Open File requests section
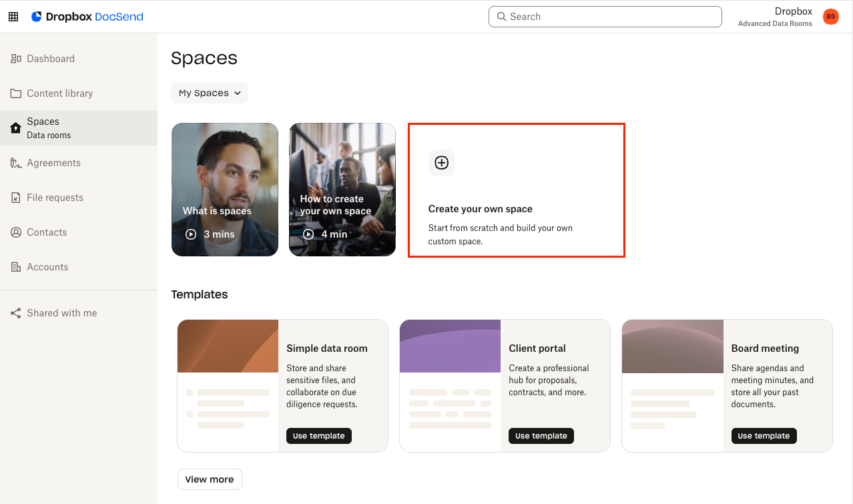This screenshot has width=853, height=504. point(55,198)
